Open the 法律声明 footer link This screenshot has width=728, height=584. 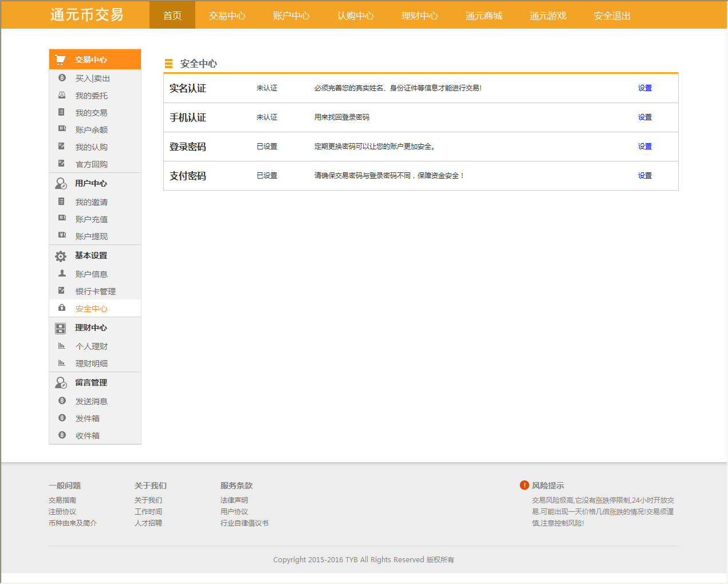(234, 500)
